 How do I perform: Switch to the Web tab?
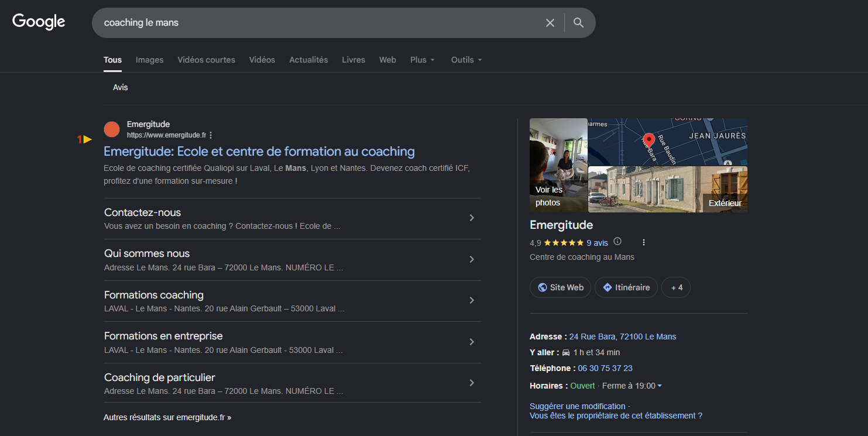387,60
